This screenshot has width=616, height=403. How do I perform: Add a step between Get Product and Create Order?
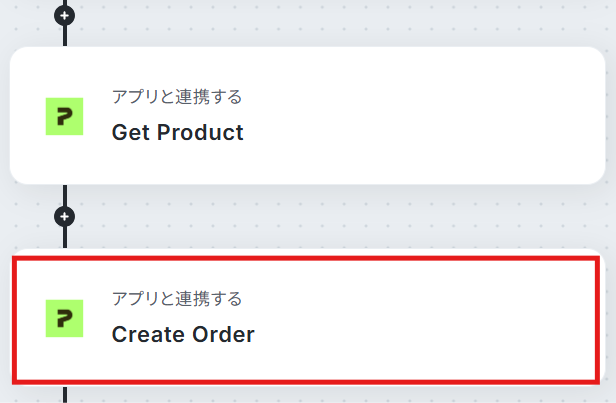[64, 216]
